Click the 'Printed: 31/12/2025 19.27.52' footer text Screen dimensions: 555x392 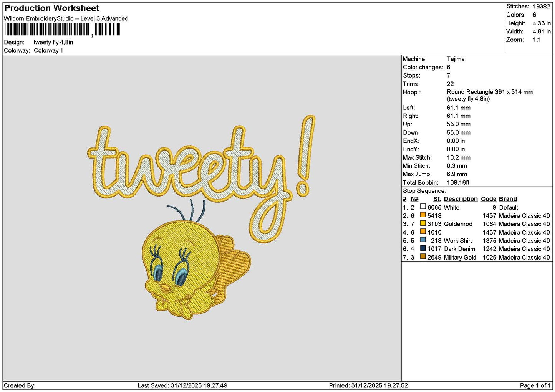tap(368, 385)
